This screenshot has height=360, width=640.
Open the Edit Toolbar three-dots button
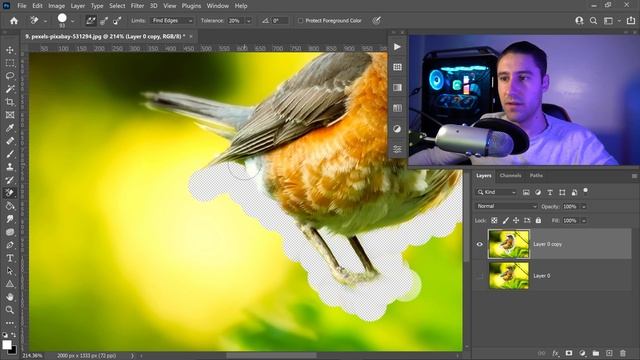pos(10,323)
